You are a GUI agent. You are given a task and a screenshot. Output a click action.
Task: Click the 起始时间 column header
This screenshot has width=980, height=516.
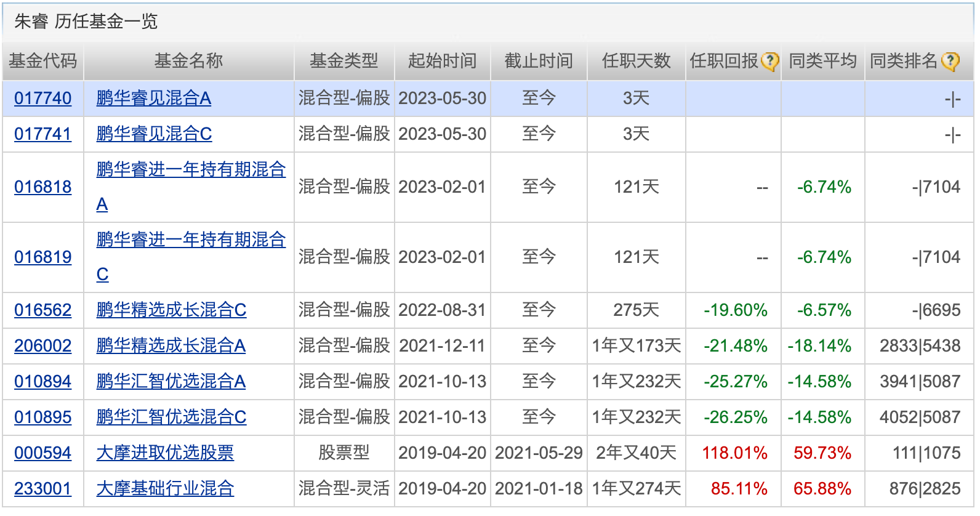443,61
